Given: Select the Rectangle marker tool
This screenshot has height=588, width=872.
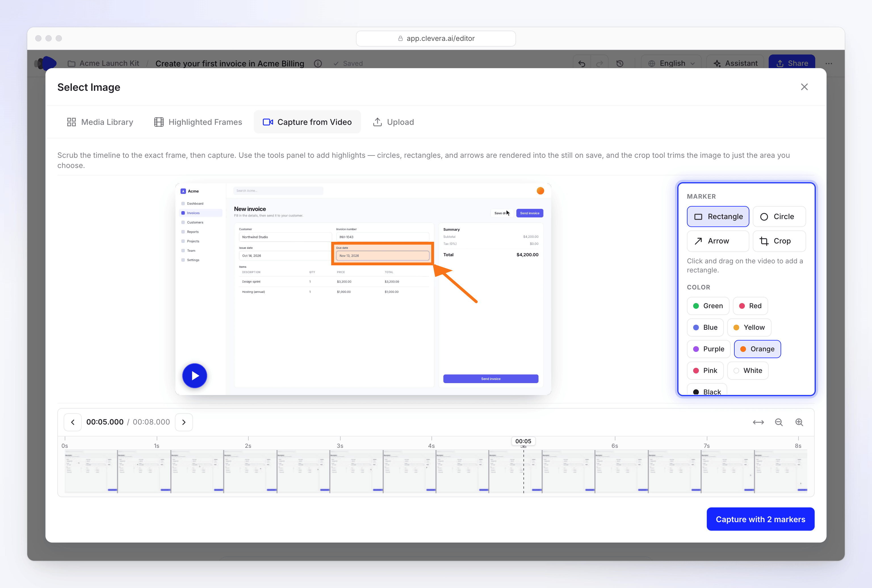Looking at the screenshot, I should (x=718, y=216).
